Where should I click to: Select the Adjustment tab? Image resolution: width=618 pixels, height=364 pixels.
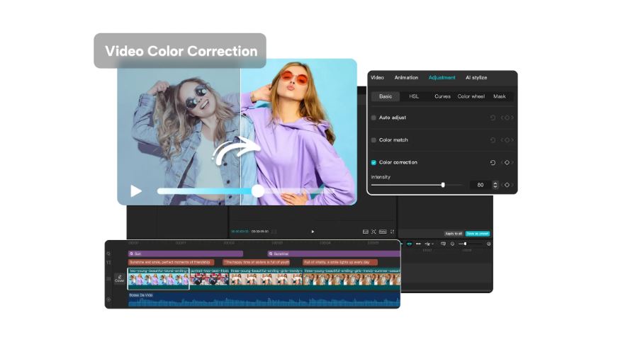point(442,78)
